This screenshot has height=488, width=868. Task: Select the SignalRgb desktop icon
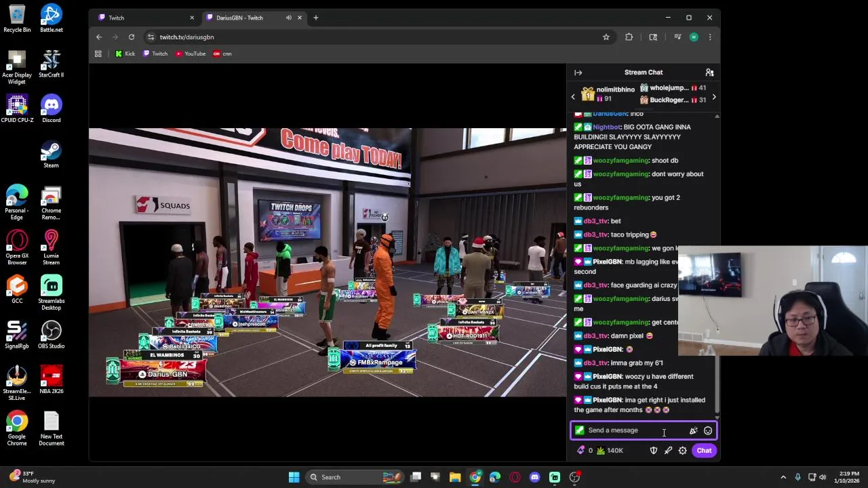coord(17,335)
